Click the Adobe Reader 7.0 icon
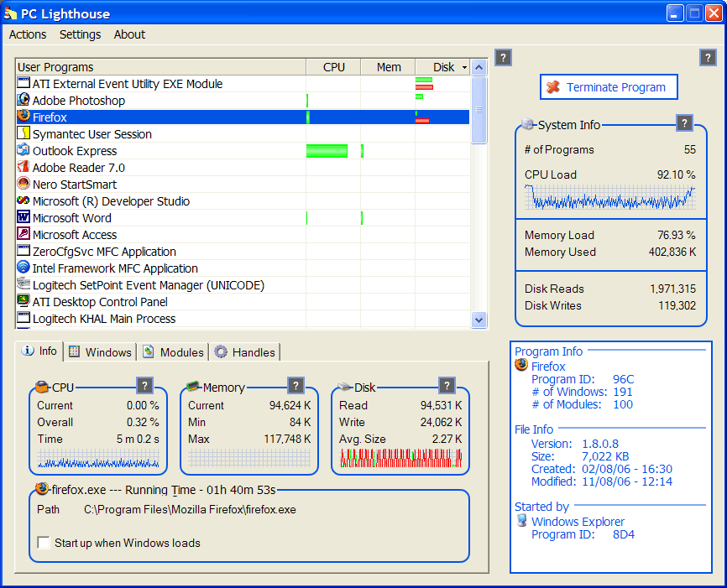 coord(24,167)
